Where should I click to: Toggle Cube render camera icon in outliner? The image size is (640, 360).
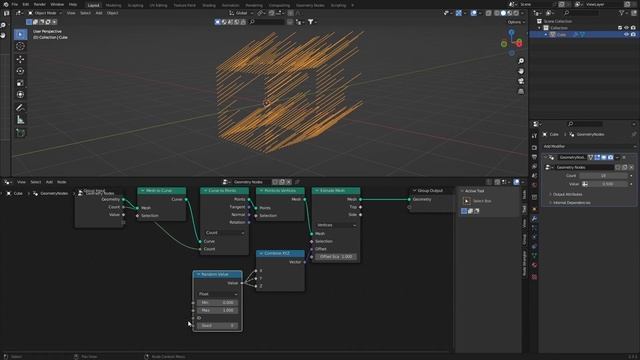click(x=633, y=35)
